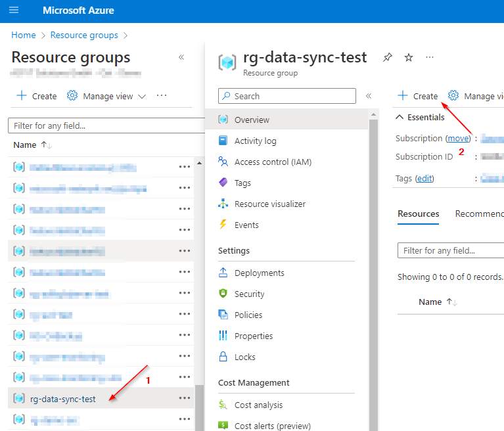
Task: Click the Manage view gear icon in Resource groups
Action: coord(72,95)
